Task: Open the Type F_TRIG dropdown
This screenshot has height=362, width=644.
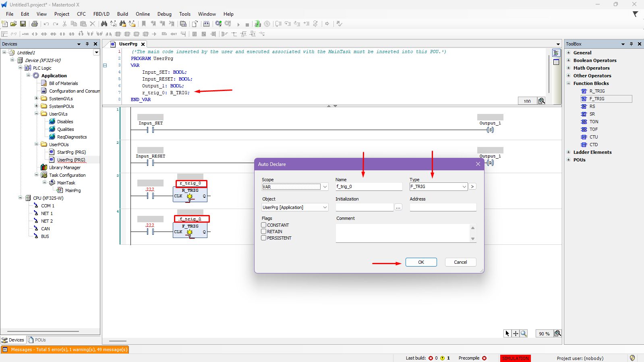Action: (x=464, y=187)
